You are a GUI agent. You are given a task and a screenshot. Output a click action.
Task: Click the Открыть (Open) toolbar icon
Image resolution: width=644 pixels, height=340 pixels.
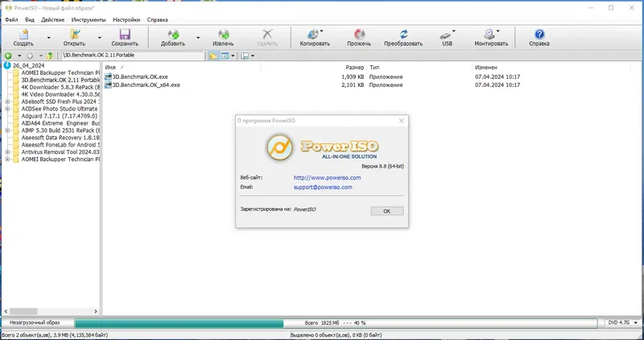[74, 35]
